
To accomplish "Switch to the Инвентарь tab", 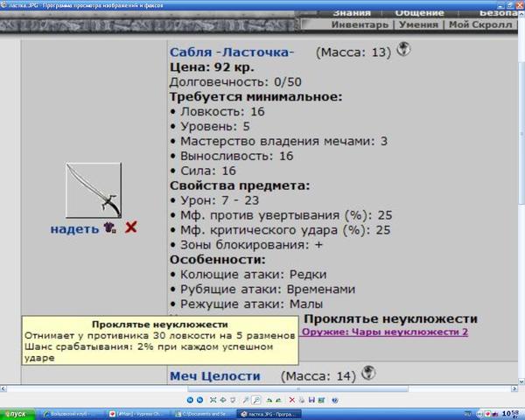I will point(360,24).
